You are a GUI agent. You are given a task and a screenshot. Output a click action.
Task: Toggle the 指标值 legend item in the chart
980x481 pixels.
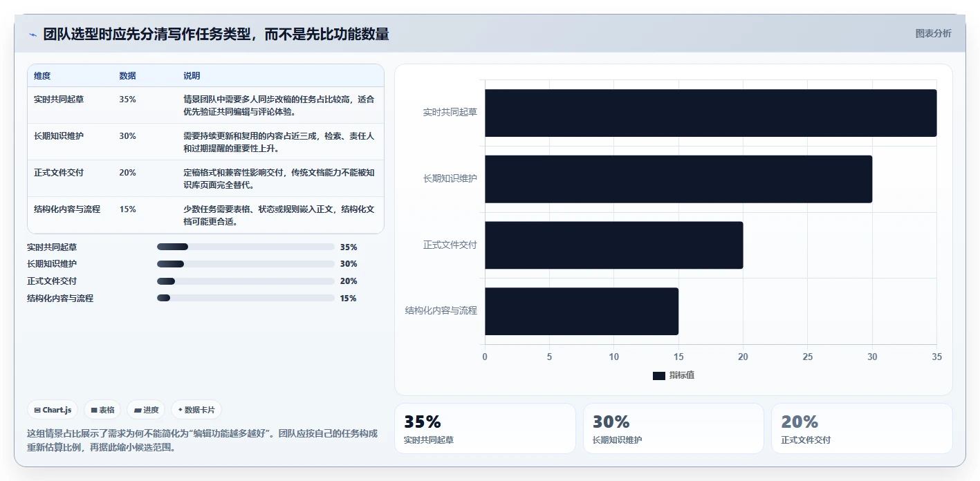point(674,375)
